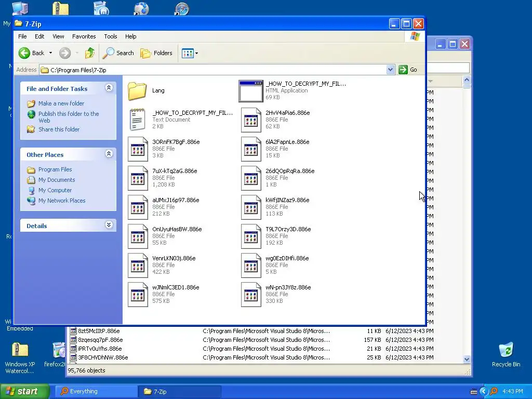This screenshot has width=532, height=399.
Task: Toggle the Folders pane
Action: [156, 53]
